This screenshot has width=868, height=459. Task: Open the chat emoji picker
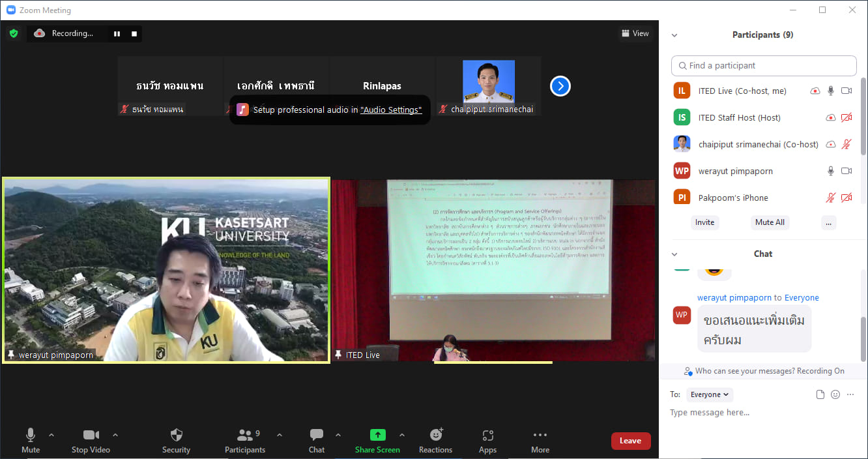click(x=835, y=395)
